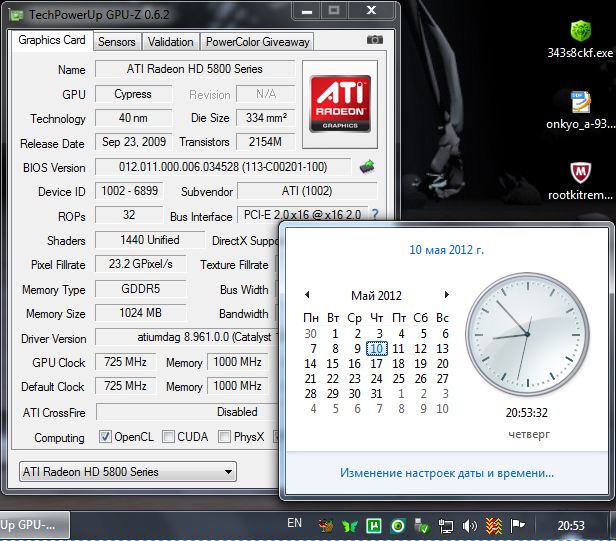616x541 pixels.
Task: Click the first bird-like tray icon
Action: [x=326, y=526]
